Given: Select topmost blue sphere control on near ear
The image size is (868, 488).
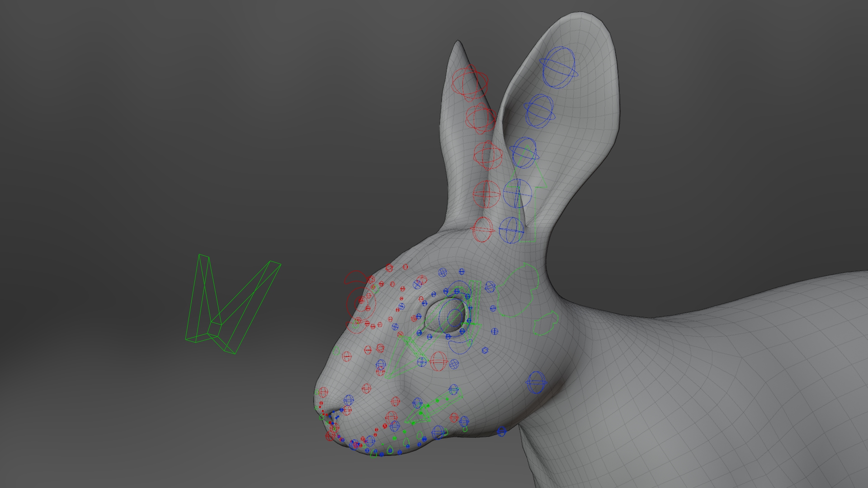Looking at the screenshot, I should coord(558,68).
